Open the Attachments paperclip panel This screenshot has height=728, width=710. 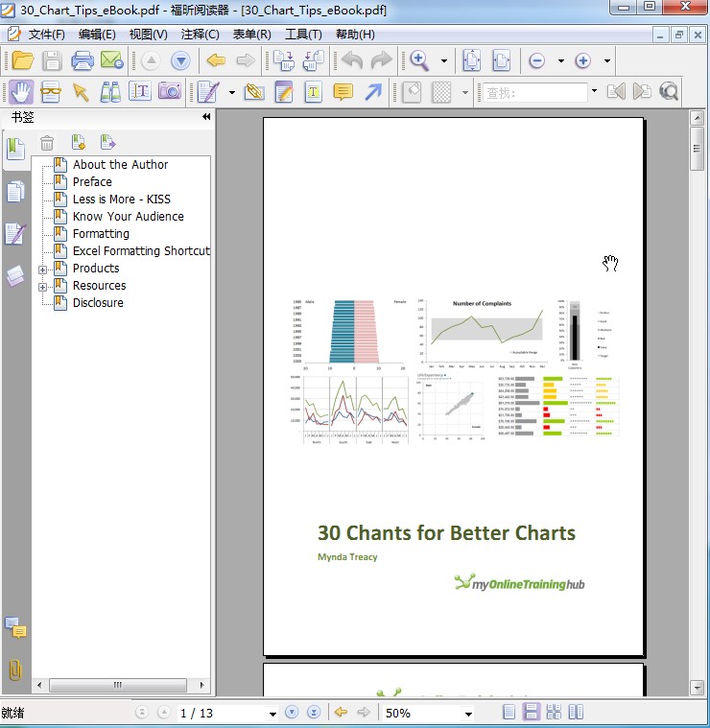[15, 669]
